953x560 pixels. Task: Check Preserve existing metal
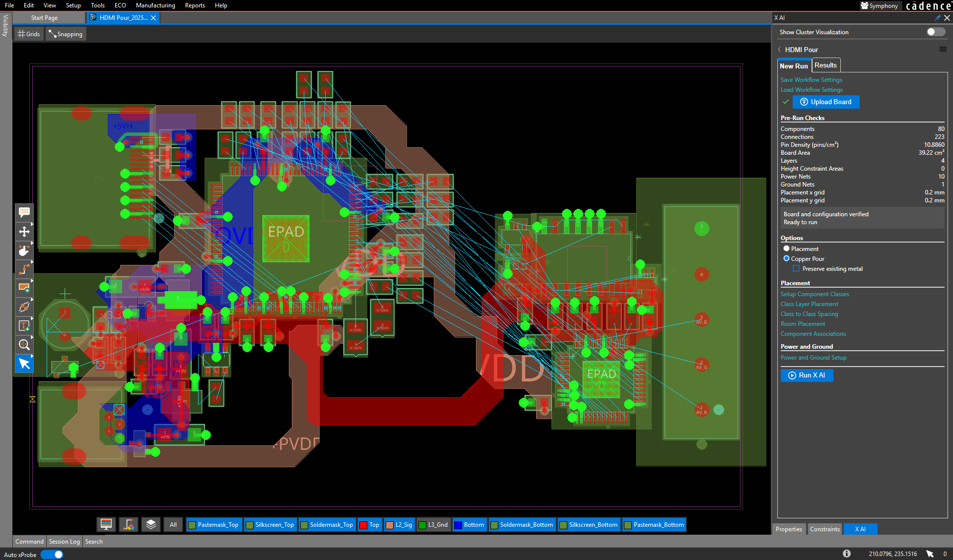tap(796, 268)
